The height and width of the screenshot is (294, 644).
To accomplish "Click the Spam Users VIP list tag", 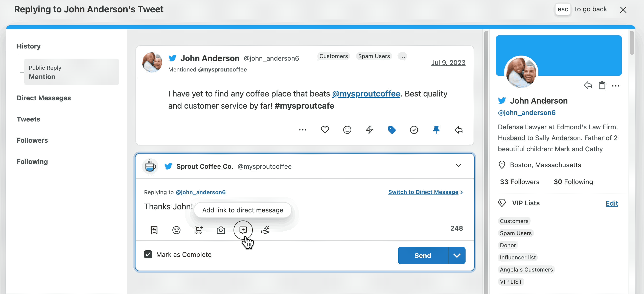I will pyautogui.click(x=516, y=233).
